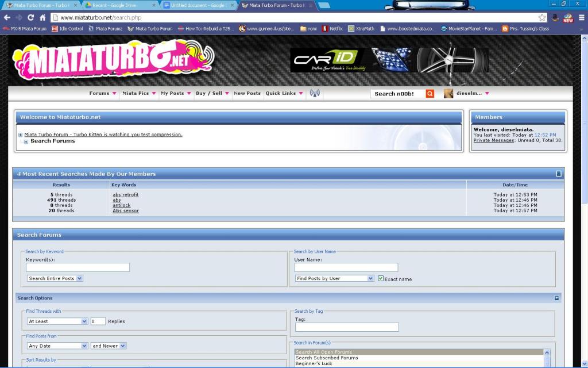Open the XtraMath bookmark

[x=361, y=29]
